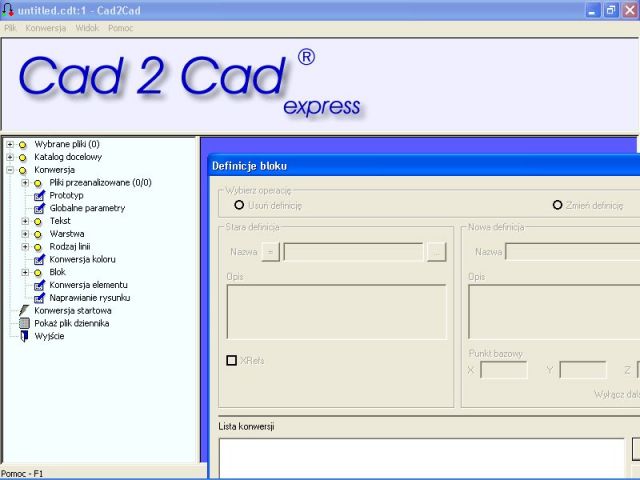Click the lightning icon for Konwersja startowa

[24, 311]
